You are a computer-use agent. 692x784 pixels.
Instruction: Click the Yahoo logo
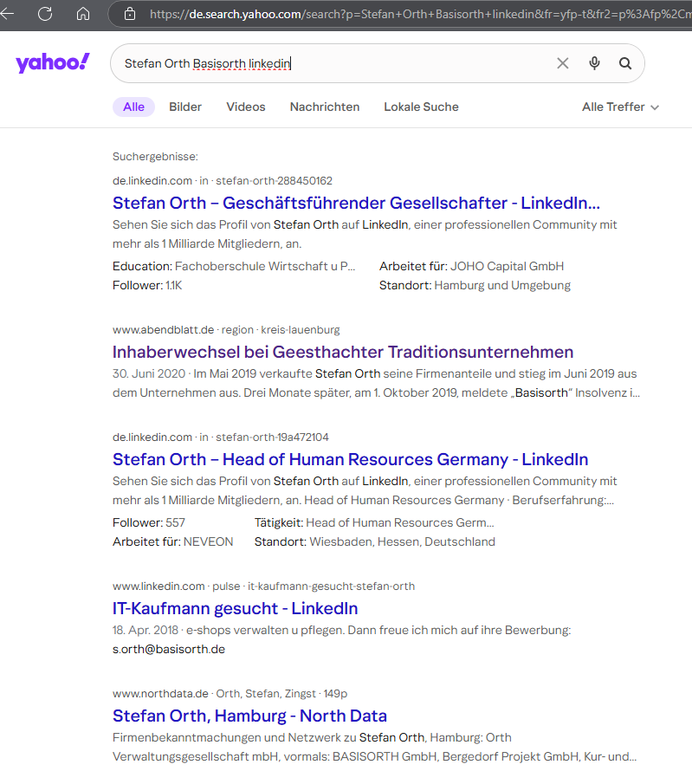(52, 63)
